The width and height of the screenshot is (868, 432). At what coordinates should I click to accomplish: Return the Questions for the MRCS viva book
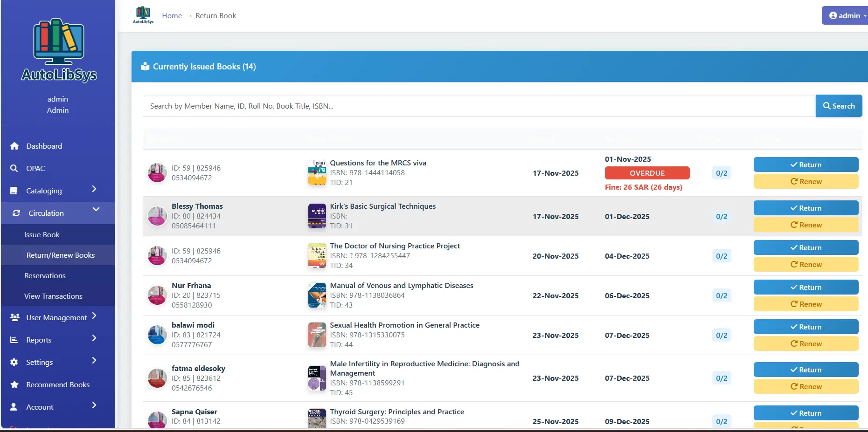806,165
